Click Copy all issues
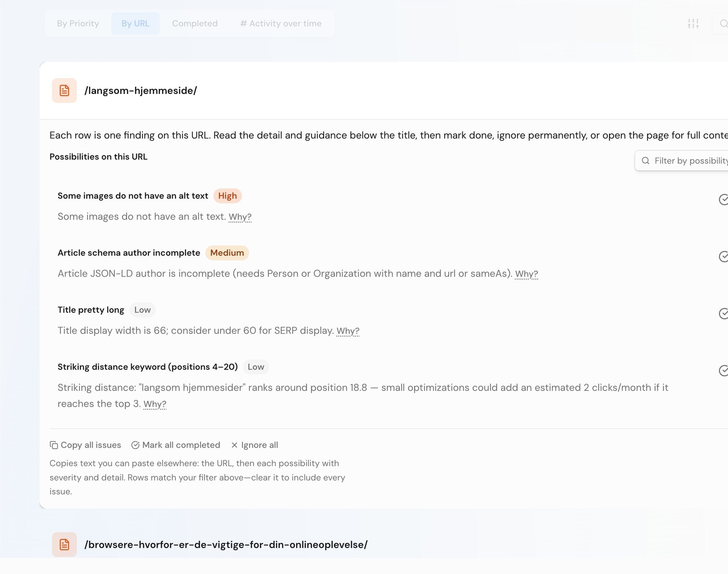This screenshot has width=728, height=574. (85, 445)
